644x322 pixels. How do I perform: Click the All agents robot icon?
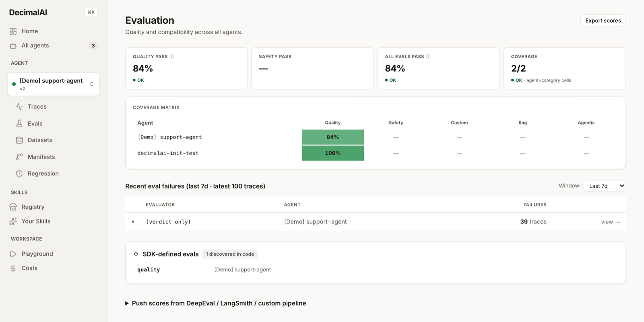(13, 46)
